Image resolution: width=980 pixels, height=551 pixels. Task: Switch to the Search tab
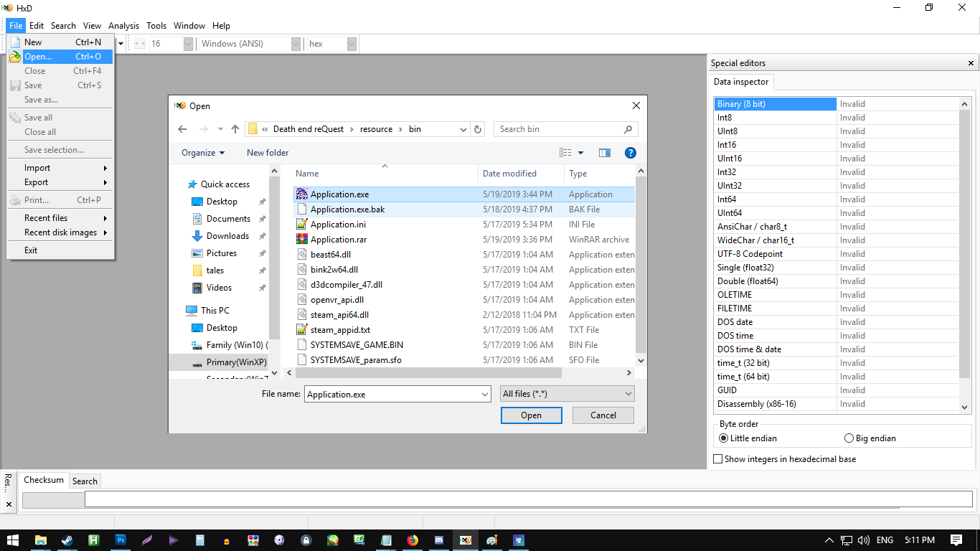coord(85,481)
